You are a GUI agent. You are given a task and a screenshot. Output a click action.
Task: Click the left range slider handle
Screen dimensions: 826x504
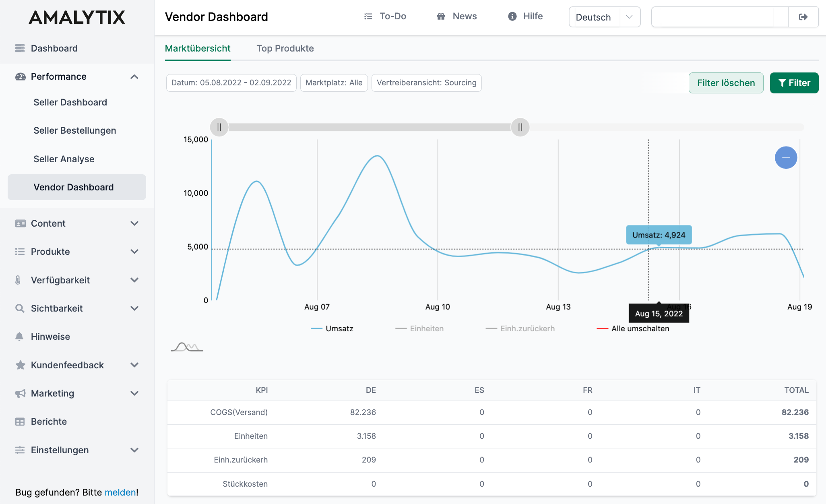219,127
